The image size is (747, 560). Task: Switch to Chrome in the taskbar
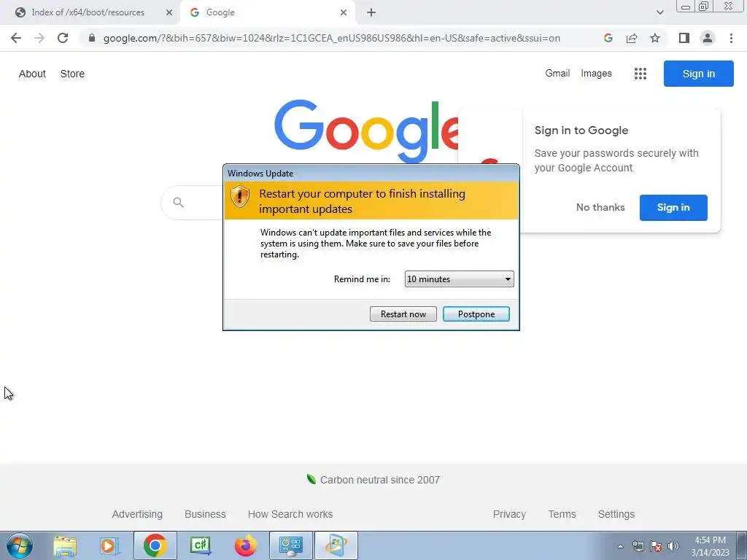(x=155, y=545)
